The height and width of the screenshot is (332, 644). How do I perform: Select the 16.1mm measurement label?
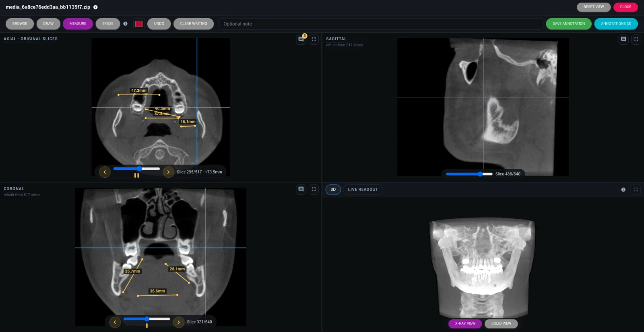[188, 122]
